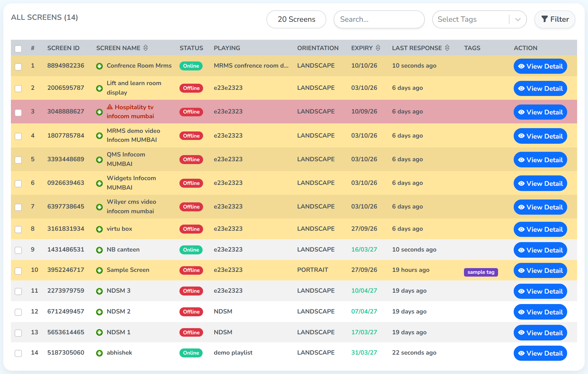Click the Android icon next to NB canteen
The image size is (588, 374).
click(x=99, y=250)
